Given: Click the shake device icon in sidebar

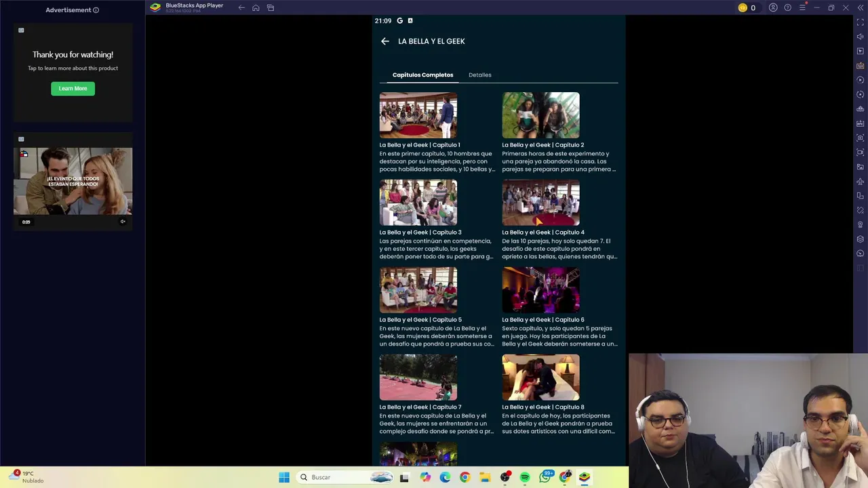Looking at the screenshot, I should [x=861, y=210].
